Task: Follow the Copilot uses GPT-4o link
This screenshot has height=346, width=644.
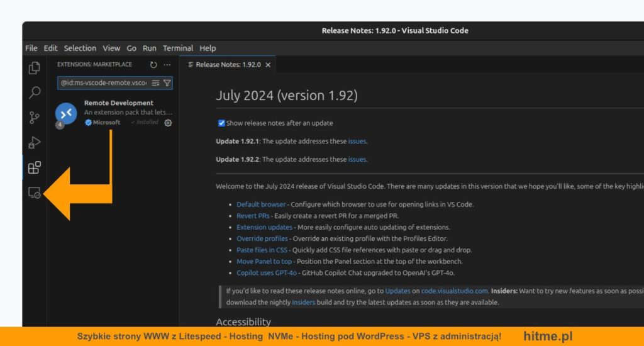Action: point(267,273)
